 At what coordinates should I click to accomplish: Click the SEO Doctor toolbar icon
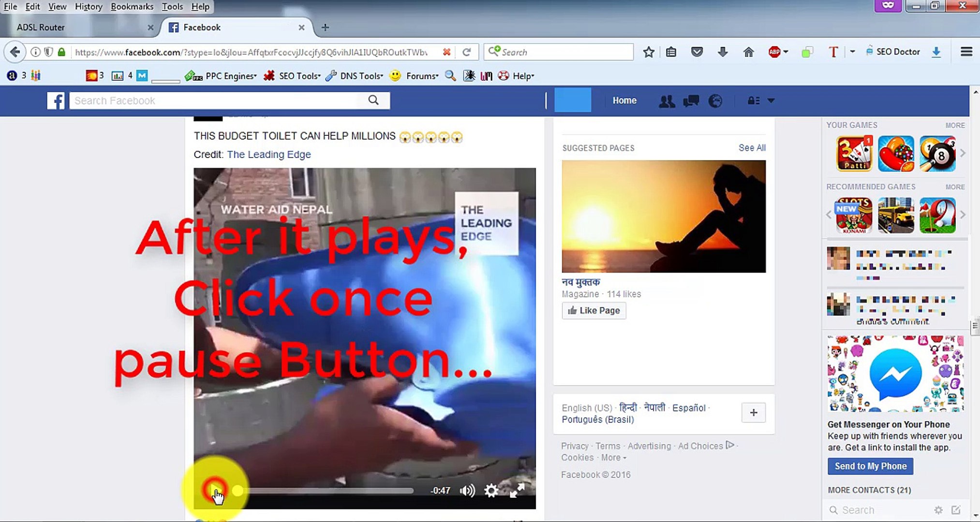pyautogui.click(x=893, y=52)
